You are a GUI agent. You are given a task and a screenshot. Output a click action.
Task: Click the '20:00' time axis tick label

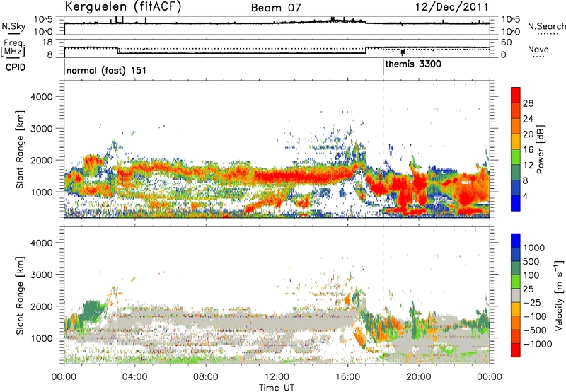(418, 377)
